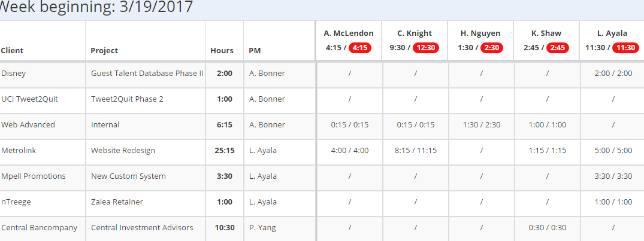Click the 25:15 hours total for Metrolink
Image resolution: width=644 pixels, height=241 pixels.
coord(224,151)
